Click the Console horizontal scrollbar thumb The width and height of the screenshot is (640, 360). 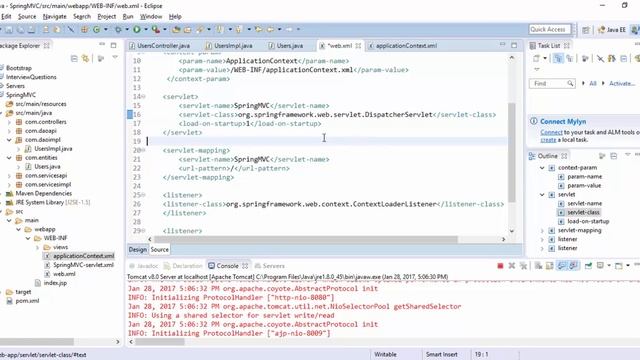[x=160, y=342]
